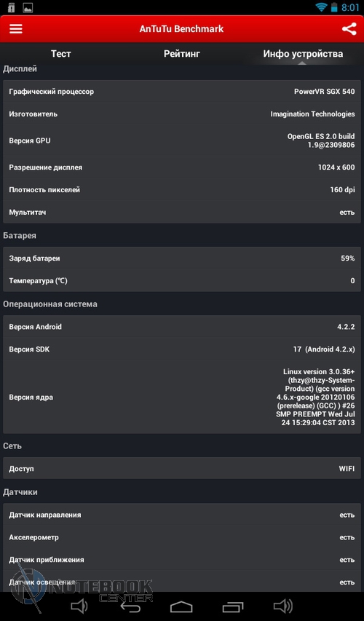Tap the Android back navigation icon
The image size is (364, 621).
(130, 606)
